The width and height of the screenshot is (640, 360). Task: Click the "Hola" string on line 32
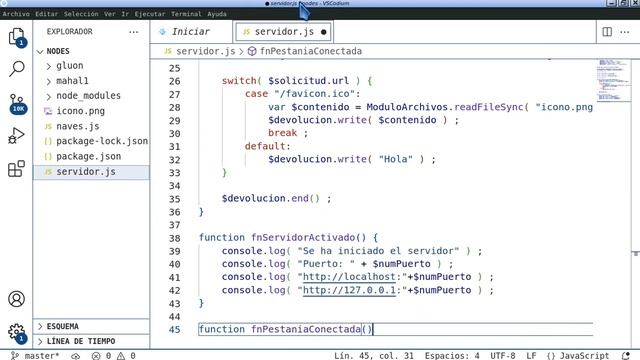coord(396,159)
